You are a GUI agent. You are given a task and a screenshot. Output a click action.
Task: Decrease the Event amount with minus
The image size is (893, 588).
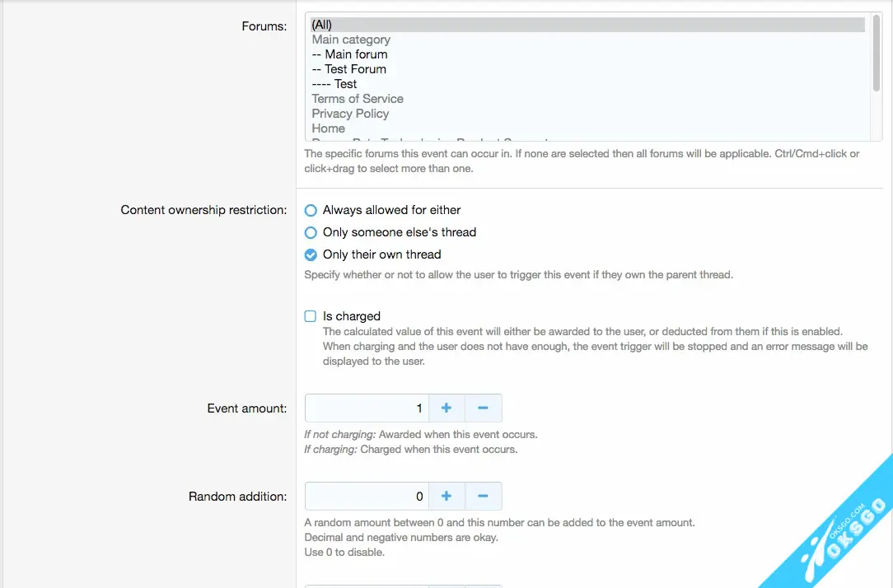(484, 408)
